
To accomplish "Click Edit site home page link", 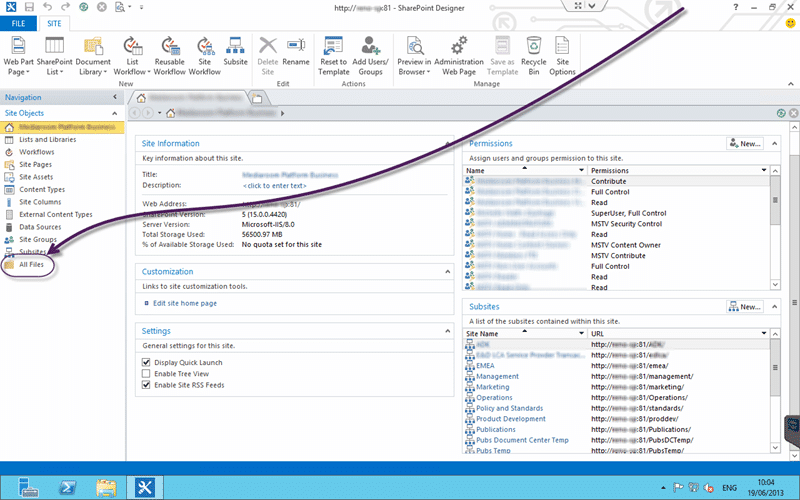I will click(185, 303).
